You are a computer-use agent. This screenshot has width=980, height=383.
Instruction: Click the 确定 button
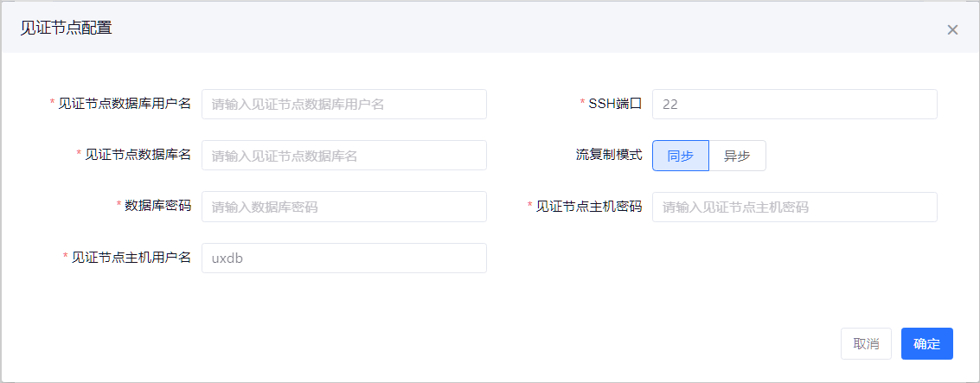point(926,343)
